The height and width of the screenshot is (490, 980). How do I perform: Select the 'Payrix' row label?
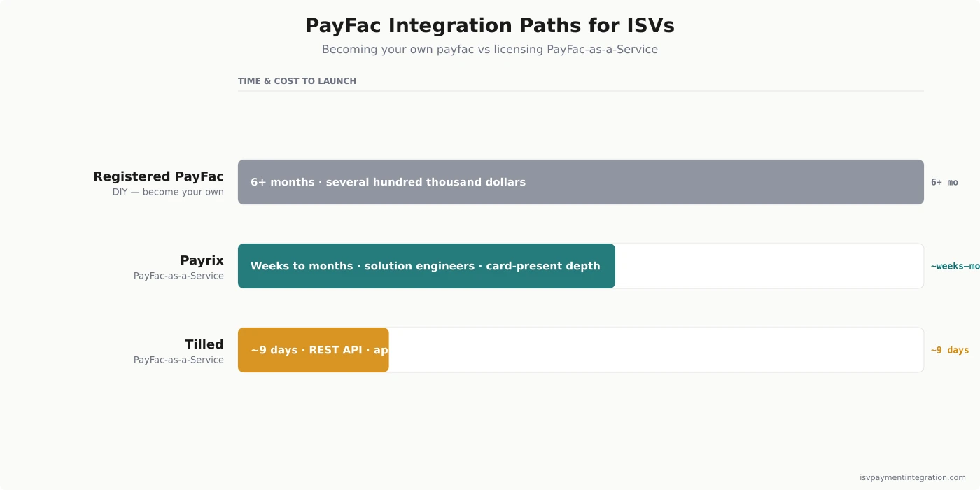[x=202, y=260]
